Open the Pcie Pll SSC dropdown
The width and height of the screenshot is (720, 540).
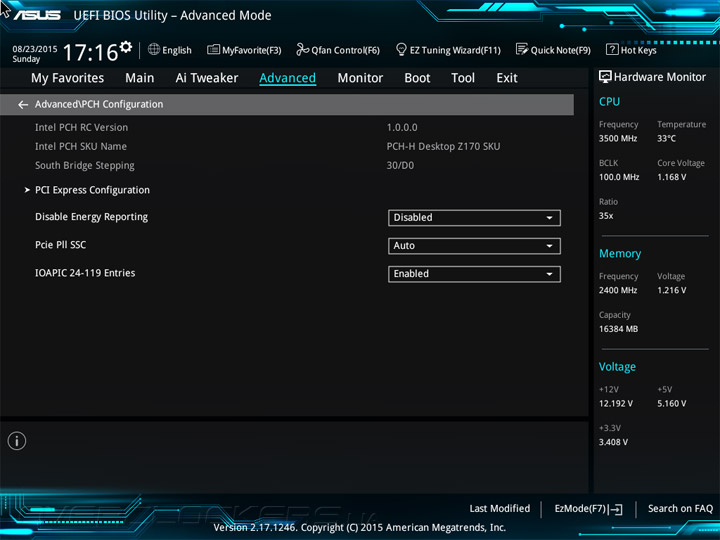pos(474,246)
